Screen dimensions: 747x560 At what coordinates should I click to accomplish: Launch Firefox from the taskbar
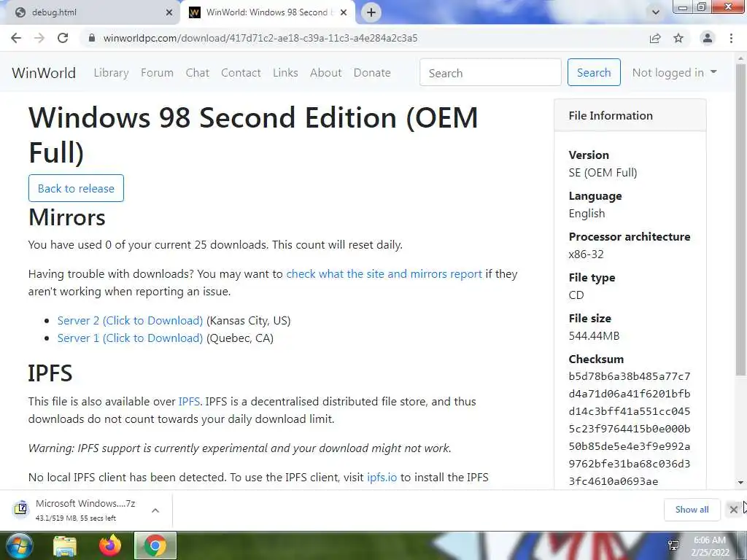click(x=110, y=545)
